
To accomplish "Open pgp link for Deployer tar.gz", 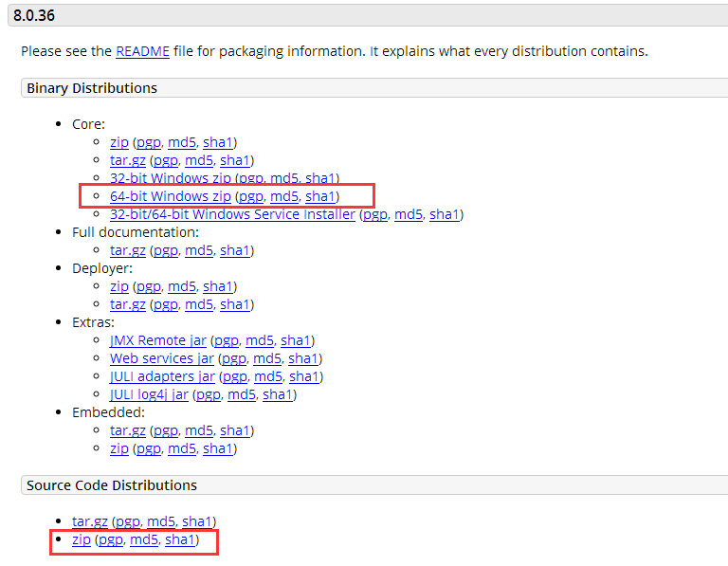I will [x=166, y=304].
